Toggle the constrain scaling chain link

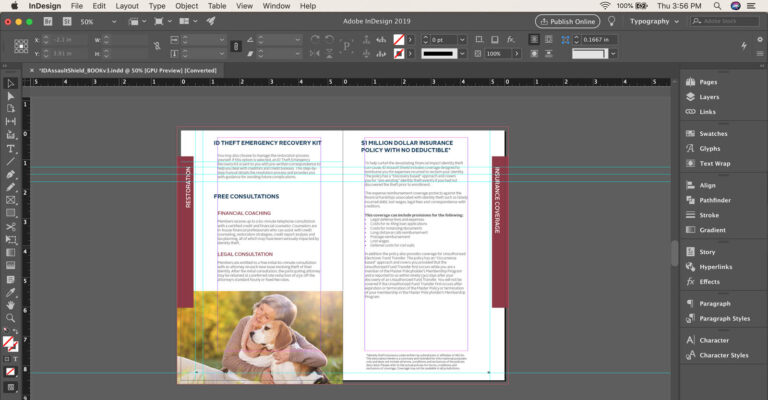(236, 47)
